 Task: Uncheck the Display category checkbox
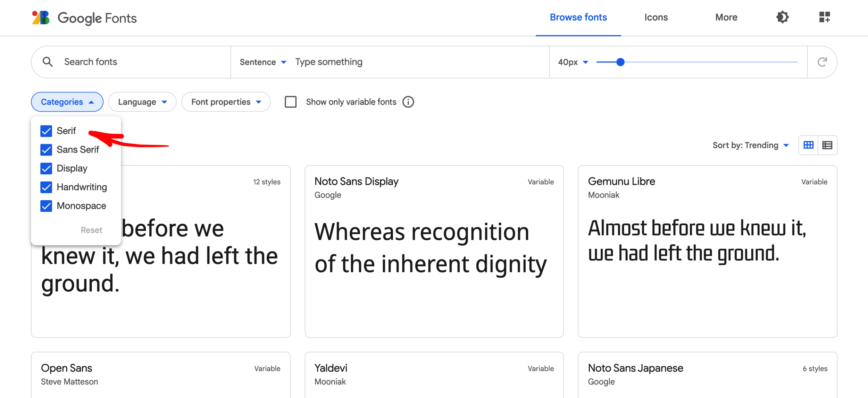coord(46,168)
